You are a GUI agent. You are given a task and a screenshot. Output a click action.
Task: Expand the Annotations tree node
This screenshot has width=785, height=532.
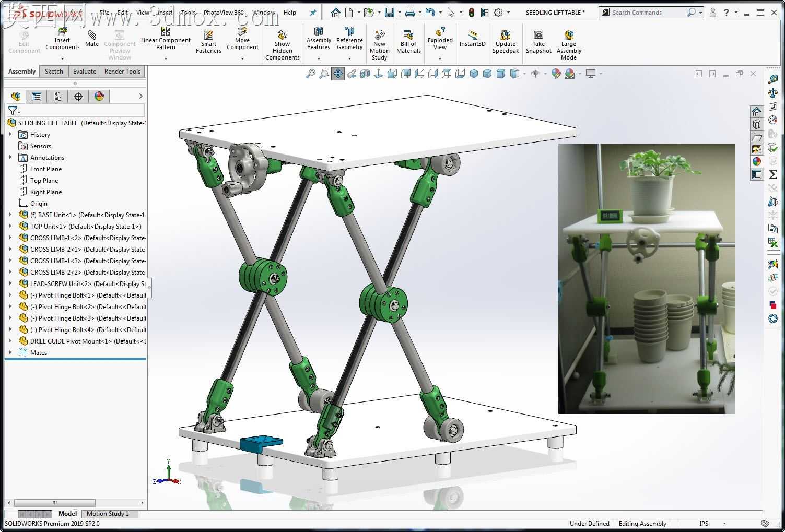tap(10, 158)
